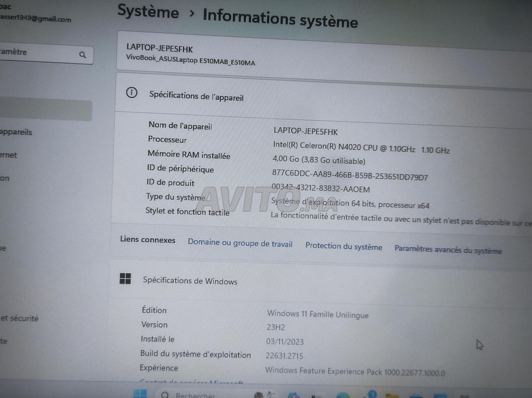
Task: Open the 'ernet' network sidebar section
Action: click(8, 155)
